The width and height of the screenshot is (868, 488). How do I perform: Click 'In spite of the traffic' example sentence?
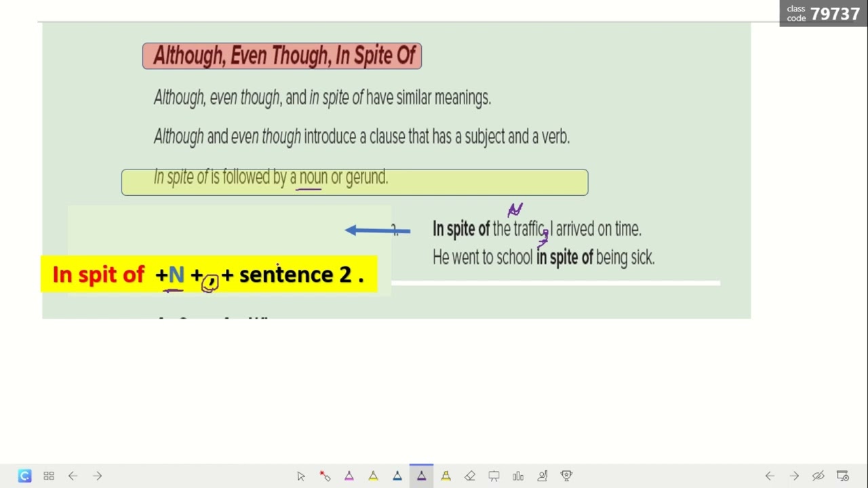pyautogui.click(x=537, y=229)
